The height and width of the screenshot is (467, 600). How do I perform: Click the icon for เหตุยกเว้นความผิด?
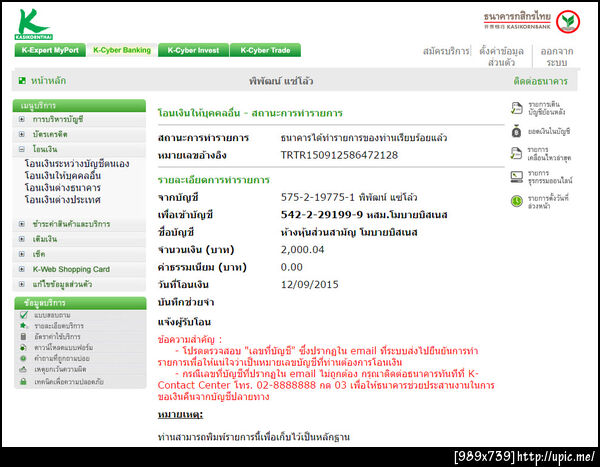point(23,369)
